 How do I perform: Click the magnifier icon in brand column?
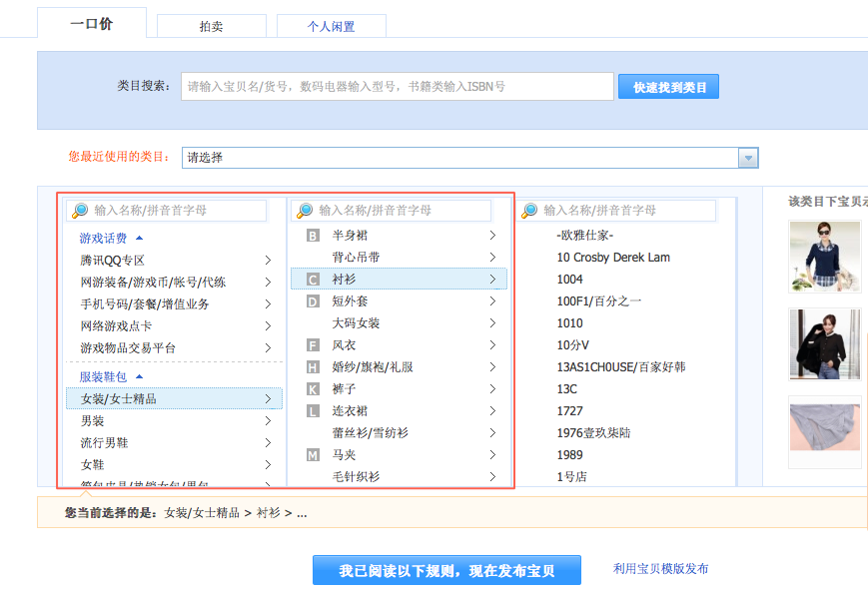click(529, 211)
